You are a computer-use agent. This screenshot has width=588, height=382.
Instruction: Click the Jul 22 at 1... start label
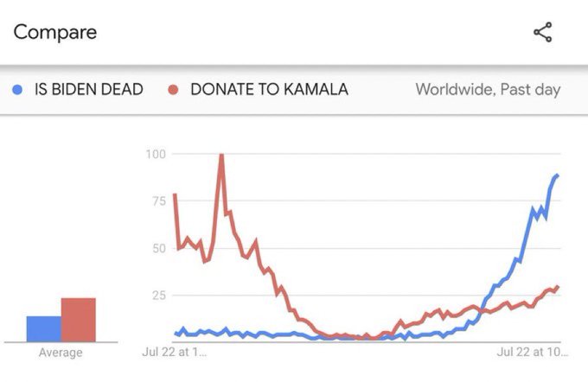(x=175, y=352)
